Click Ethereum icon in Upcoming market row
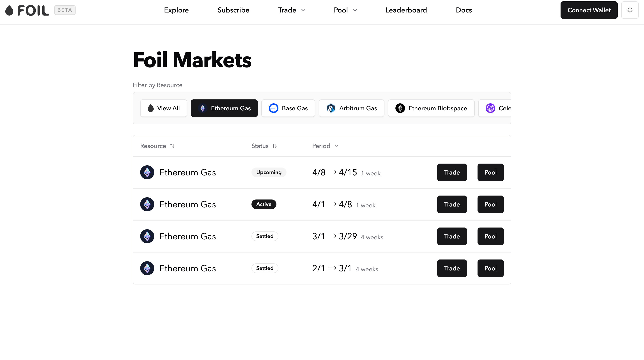644x360 pixels. [x=147, y=172]
